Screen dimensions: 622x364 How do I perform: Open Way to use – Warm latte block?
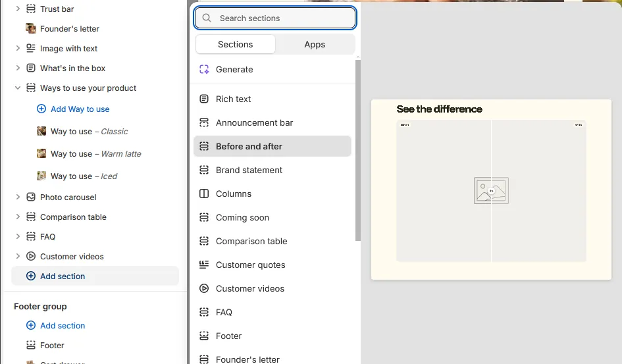pos(95,153)
